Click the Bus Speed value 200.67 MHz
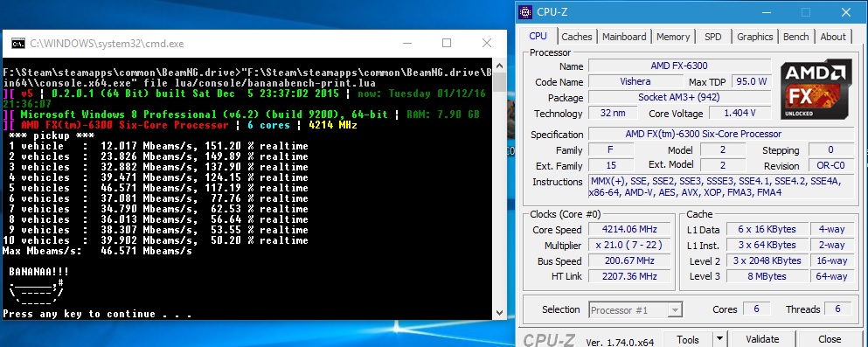Image resolution: width=868 pixels, height=347 pixels. pos(630,260)
